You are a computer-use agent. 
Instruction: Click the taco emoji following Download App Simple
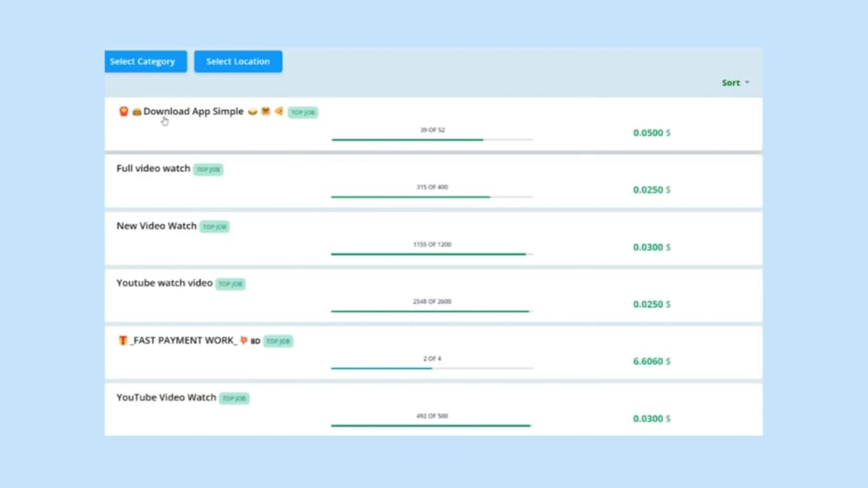[x=252, y=111]
